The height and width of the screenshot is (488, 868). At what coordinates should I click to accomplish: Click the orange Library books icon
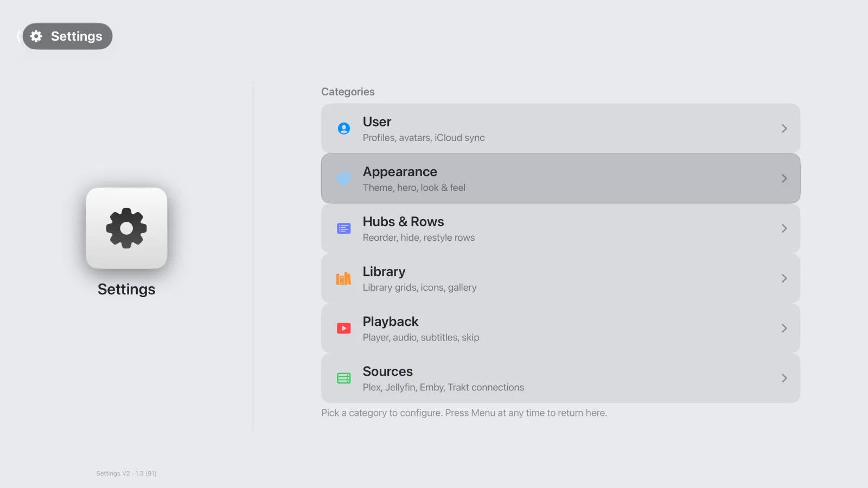tap(344, 279)
